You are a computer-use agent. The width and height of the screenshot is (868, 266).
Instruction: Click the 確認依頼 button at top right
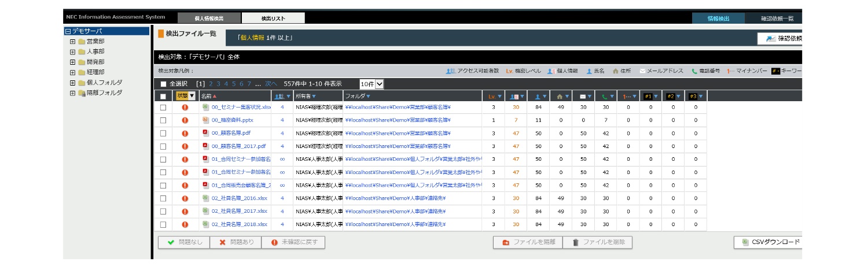click(x=780, y=38)
